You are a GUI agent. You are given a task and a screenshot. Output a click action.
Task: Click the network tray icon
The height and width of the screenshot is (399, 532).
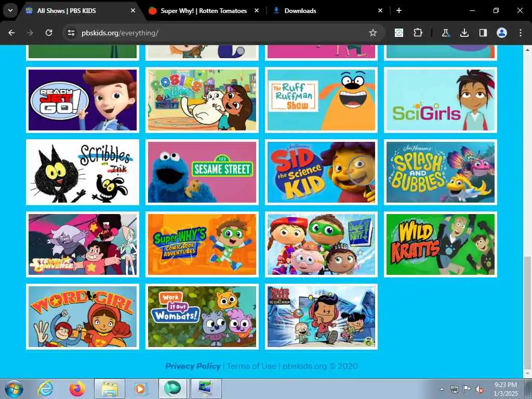[x=454, y=389]
